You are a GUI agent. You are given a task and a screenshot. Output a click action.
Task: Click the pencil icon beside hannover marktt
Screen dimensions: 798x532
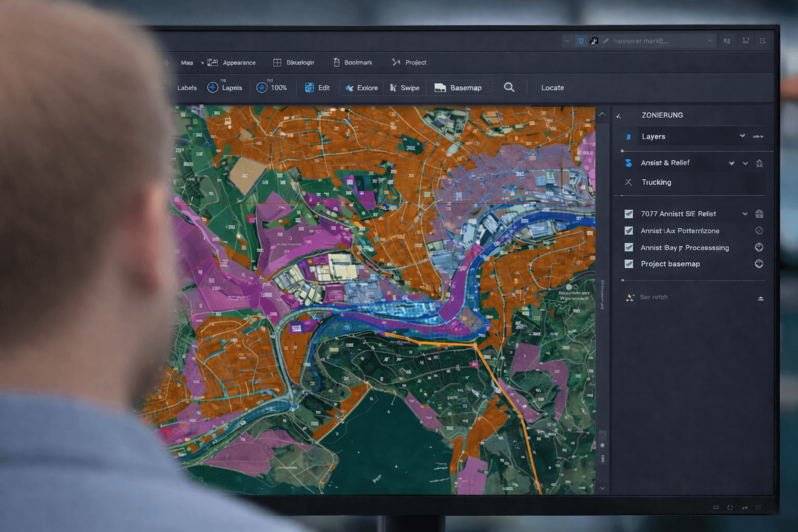click(x=606, y=41)
